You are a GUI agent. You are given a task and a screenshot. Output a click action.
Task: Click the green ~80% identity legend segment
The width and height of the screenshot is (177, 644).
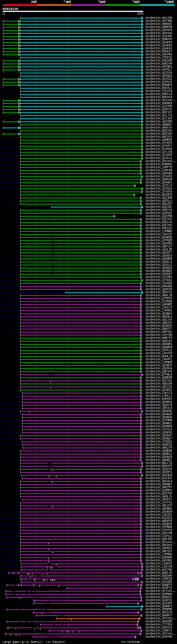[x=123, y=5]
